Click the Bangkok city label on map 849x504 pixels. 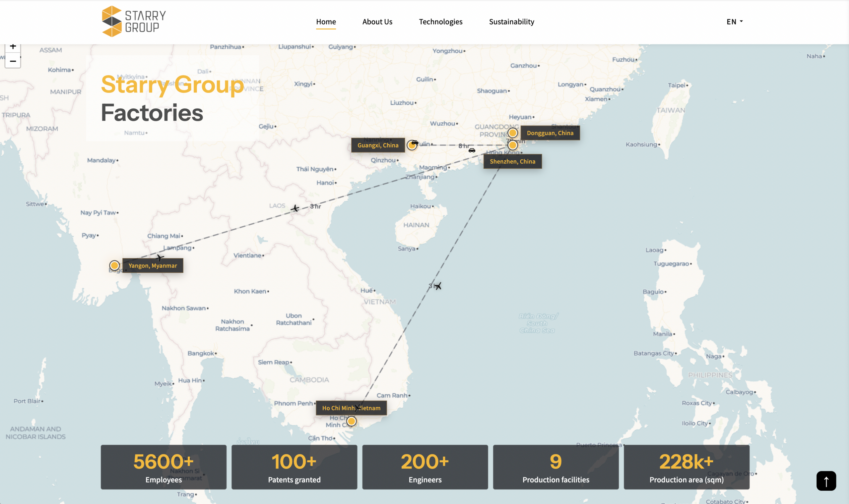(202, 353)
